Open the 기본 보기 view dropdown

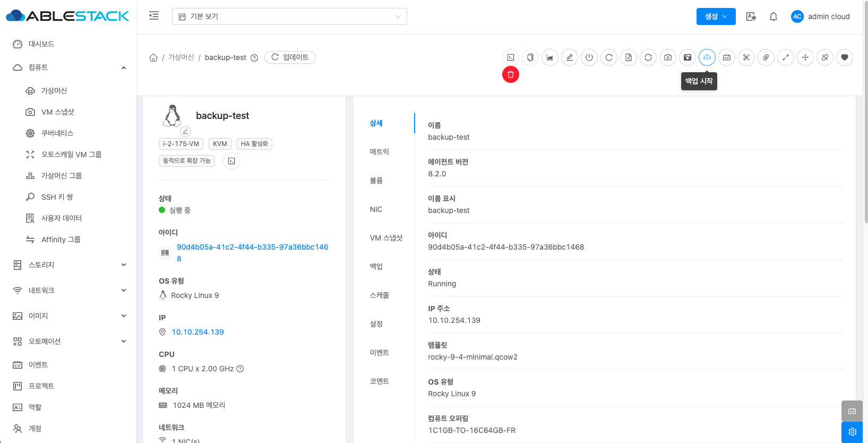[x=289, y=16]
